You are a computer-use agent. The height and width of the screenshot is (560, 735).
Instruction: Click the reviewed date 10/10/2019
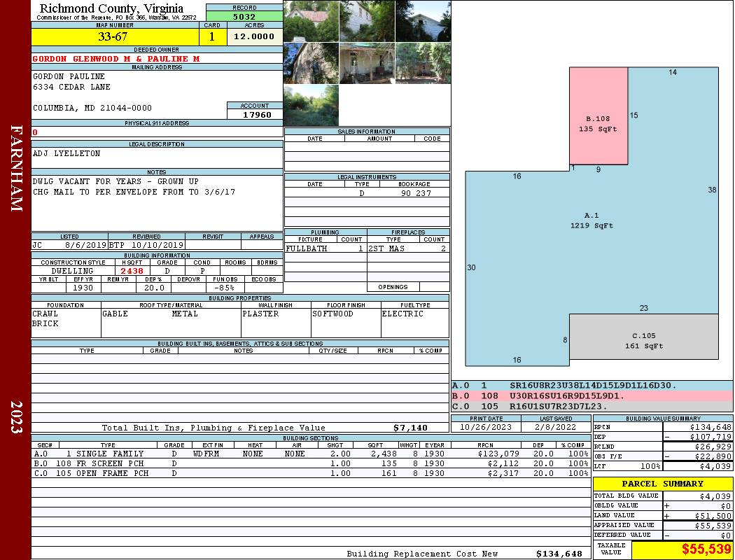[x=157, y=245]
